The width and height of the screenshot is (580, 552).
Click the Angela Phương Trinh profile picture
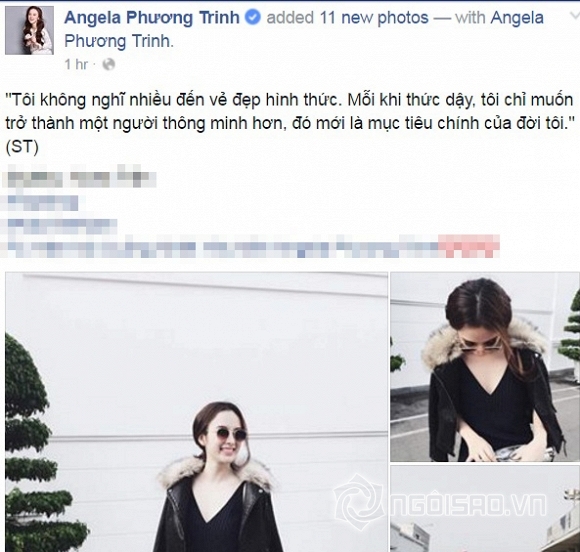click(x=29, y=30)
